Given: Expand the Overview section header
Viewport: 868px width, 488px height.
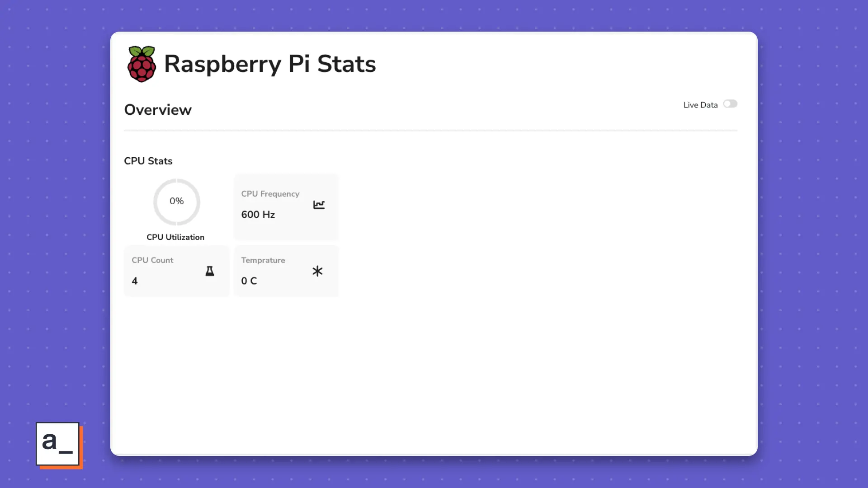Looking at the screenshot, I should point(158,110).
